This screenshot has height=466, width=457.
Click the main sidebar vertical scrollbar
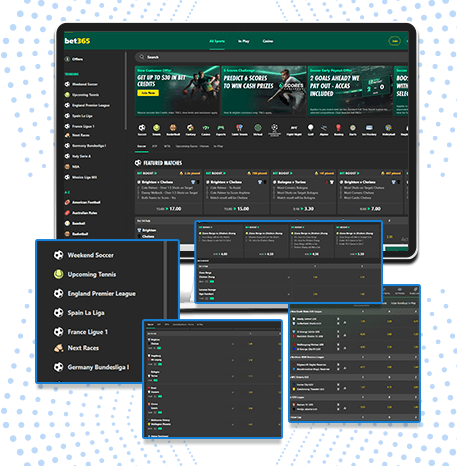(x=126, y=91)
